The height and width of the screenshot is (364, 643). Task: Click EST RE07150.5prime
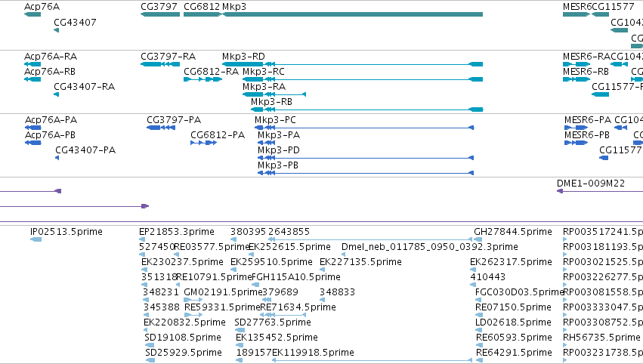pos(478,315)
